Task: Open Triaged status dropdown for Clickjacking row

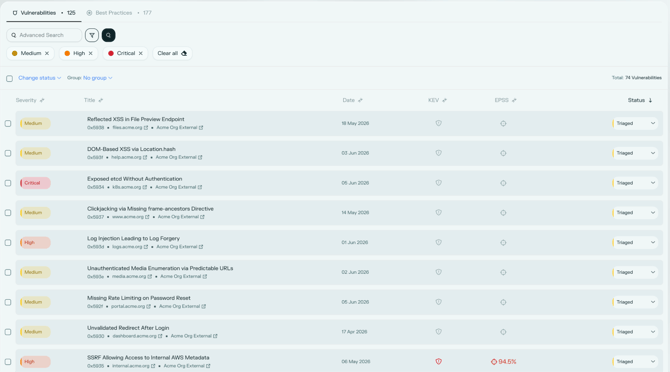Action: (x=635, y=213)
